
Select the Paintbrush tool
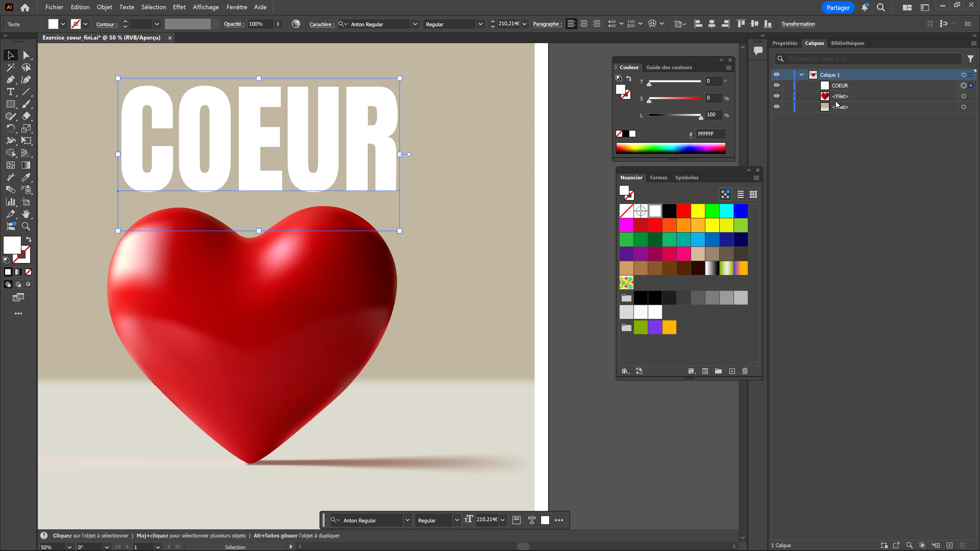(26, 104)
